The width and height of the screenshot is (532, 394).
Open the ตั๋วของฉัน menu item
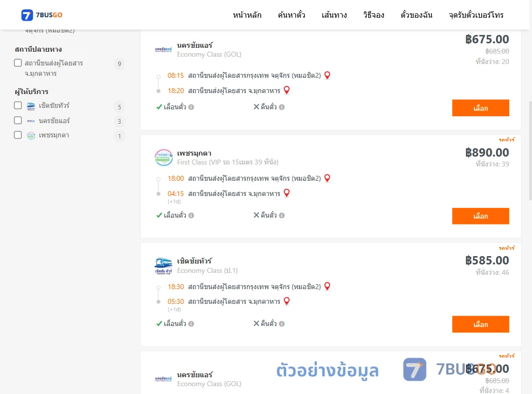click(416, 15)
